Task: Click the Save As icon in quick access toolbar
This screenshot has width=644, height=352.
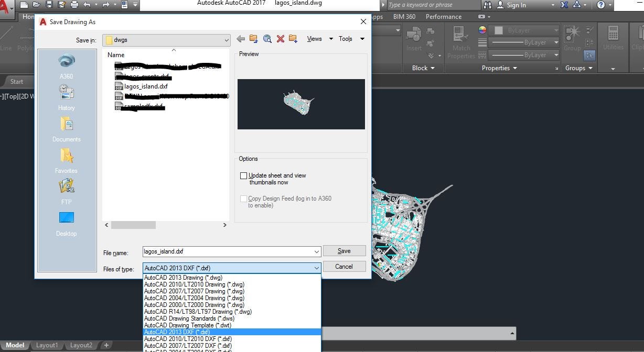Action: point(61,5)
